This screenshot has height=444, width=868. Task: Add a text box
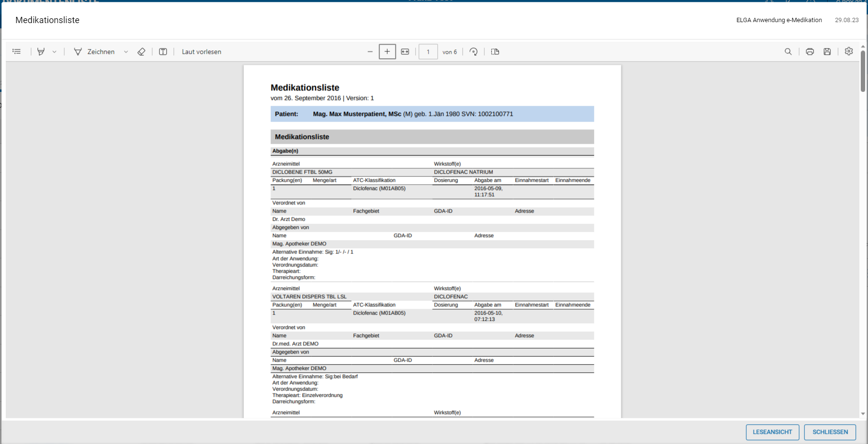coord(163,51)
